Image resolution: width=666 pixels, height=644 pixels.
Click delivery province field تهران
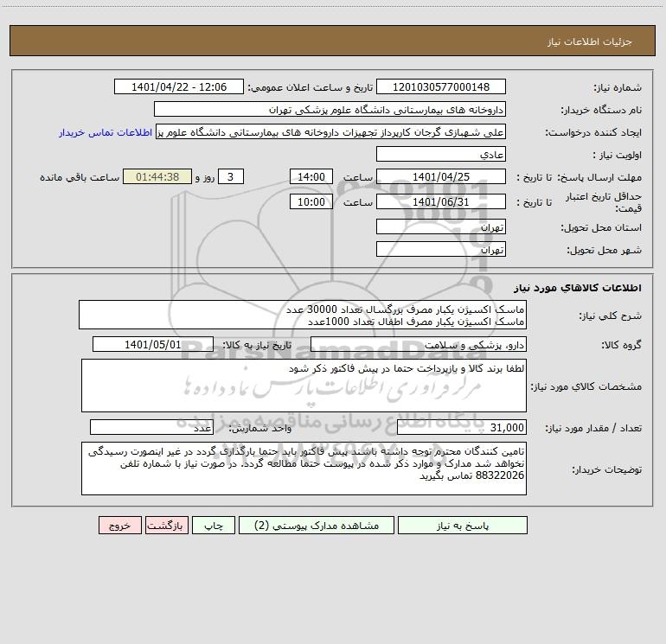441,227
